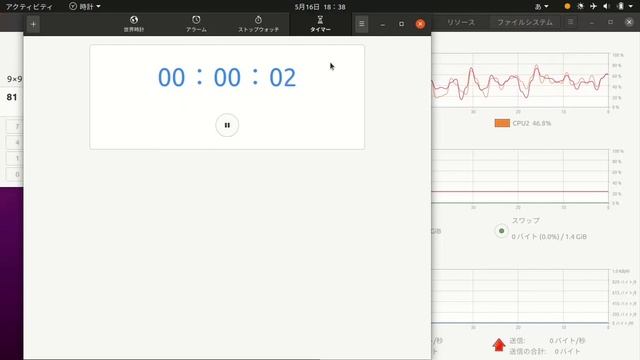Expand the あ input method selector
Screen dimensions: 640x360
coord(542,7)
